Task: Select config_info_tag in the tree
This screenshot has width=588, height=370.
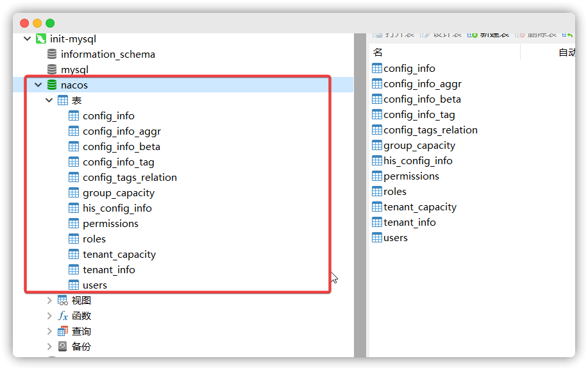Action: coord(118,162)
